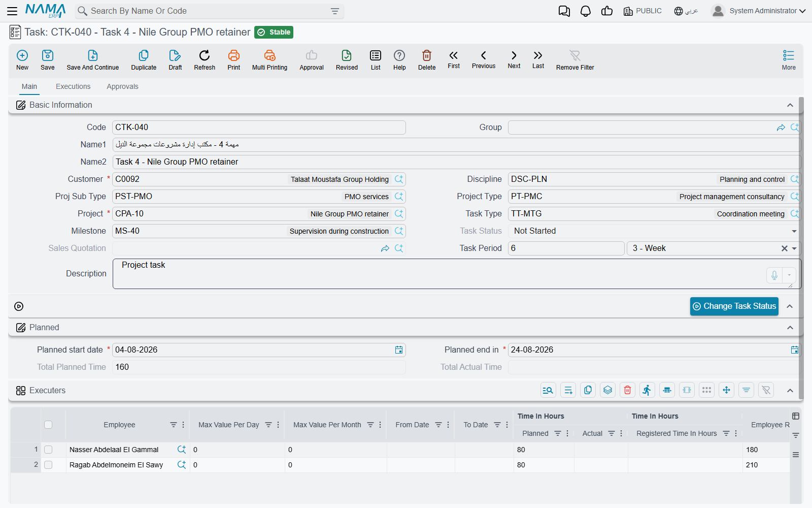Expand search options in search bar
812x508 pixels.
[335, 11]
